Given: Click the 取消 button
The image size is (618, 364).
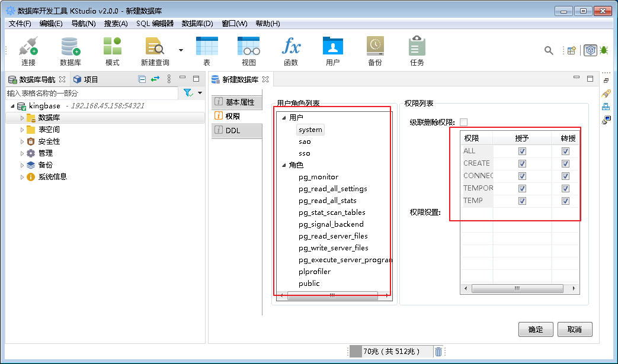Looking at the screenshot, I should 574,329.
